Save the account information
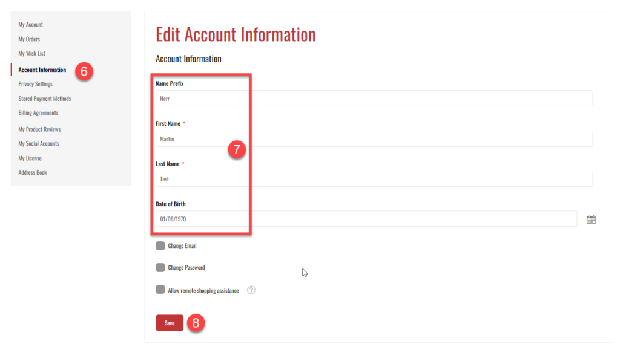Image resolution: width=620 pixels, height=364 pixels. [170, 323]
